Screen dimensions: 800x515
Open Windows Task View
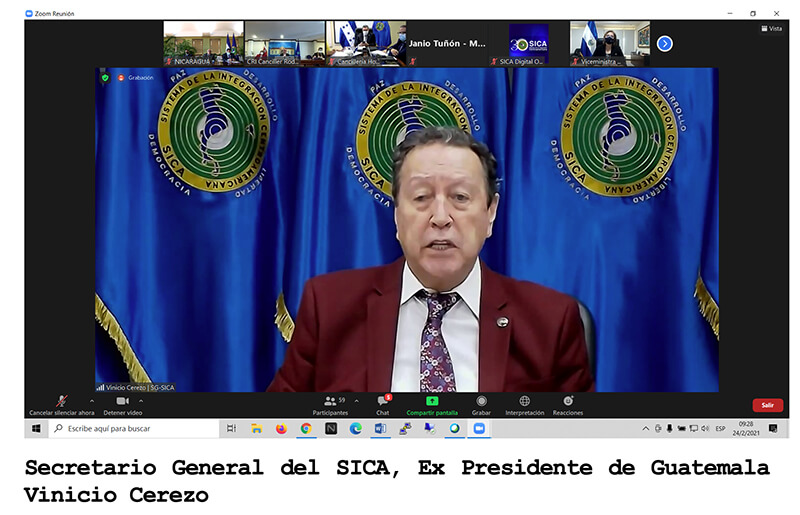click(x=231, y=429)
